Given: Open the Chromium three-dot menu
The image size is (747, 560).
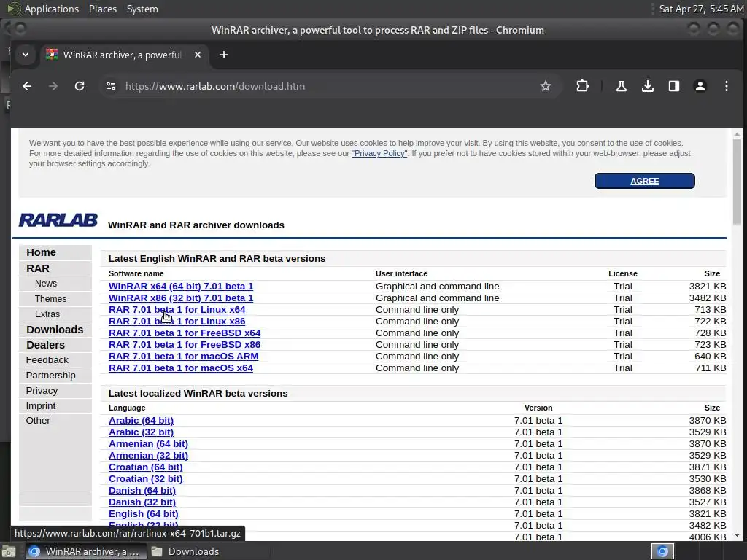Looking at the screenshot, I should coord(726,86).
